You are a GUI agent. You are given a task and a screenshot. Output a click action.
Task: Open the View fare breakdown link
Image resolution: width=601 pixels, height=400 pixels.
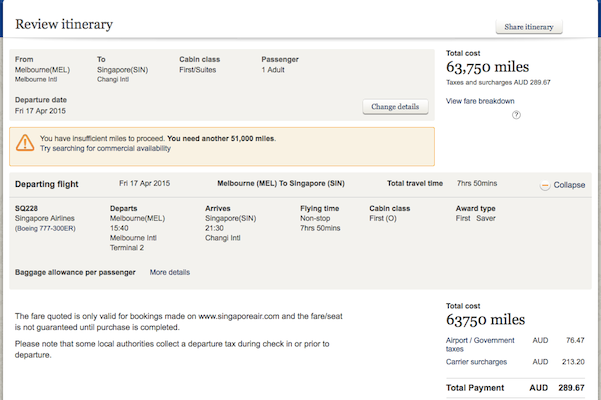tap(480, 101)
